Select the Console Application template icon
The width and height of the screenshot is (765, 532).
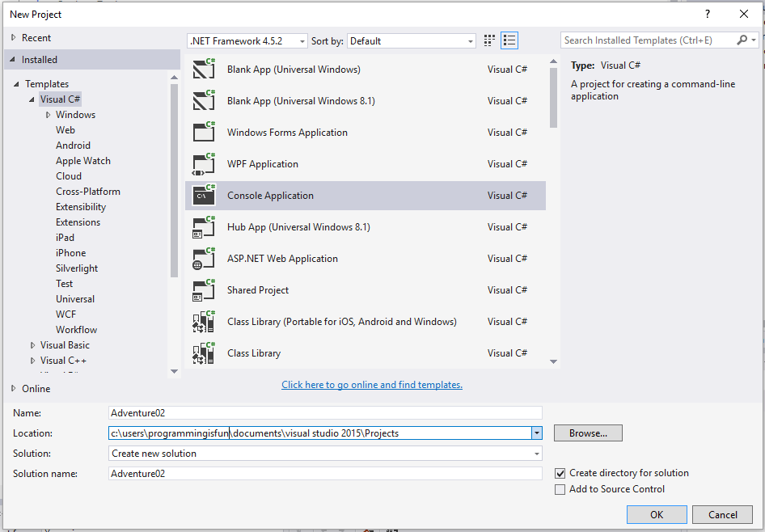click(205, 195)
